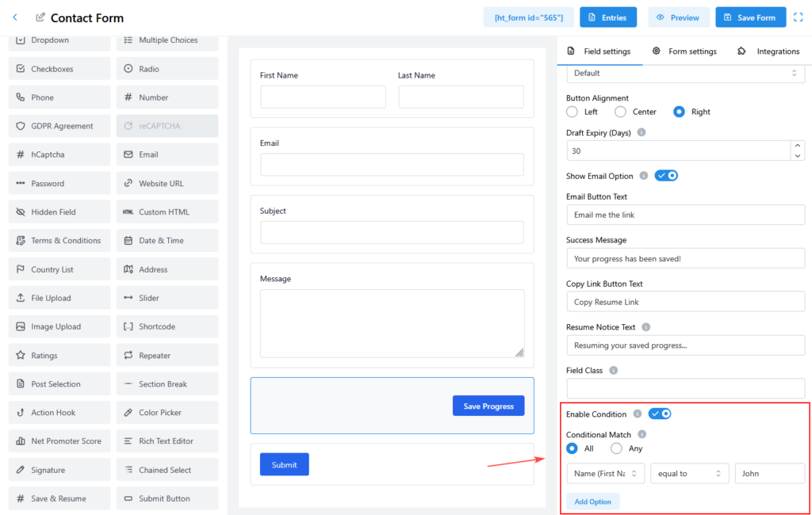Open the Integrations tab
The width and height of the screenshot is (812, 515).
point(768,51)
